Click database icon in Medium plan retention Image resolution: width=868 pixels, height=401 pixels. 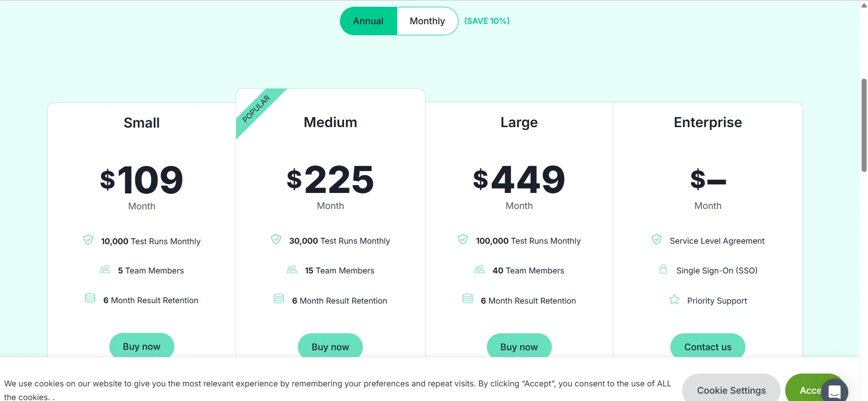279,299
